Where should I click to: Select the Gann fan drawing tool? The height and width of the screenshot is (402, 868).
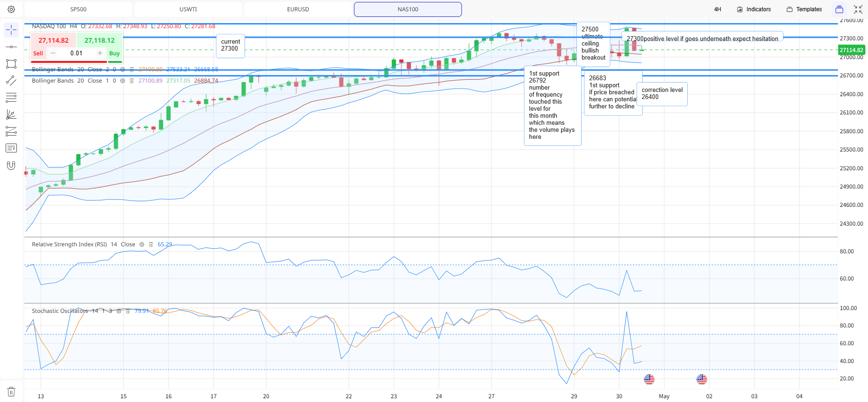(x=11, y=114)
